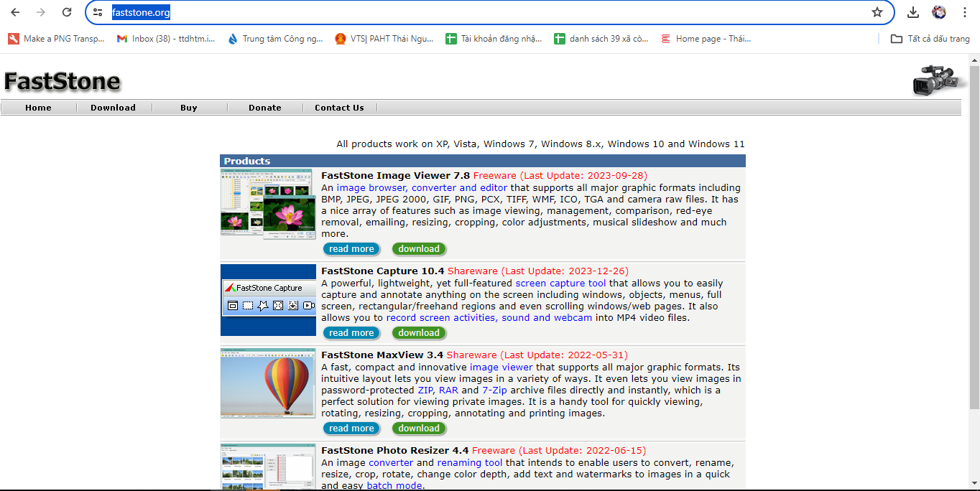Click FastStone Image Viewer lotus thumbnail

[268, 205]
